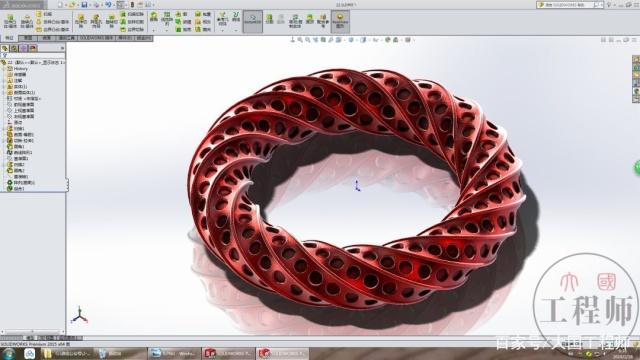Open the folder icon on the taskbar
The image size is (640, 360).
tap(47, 353)
